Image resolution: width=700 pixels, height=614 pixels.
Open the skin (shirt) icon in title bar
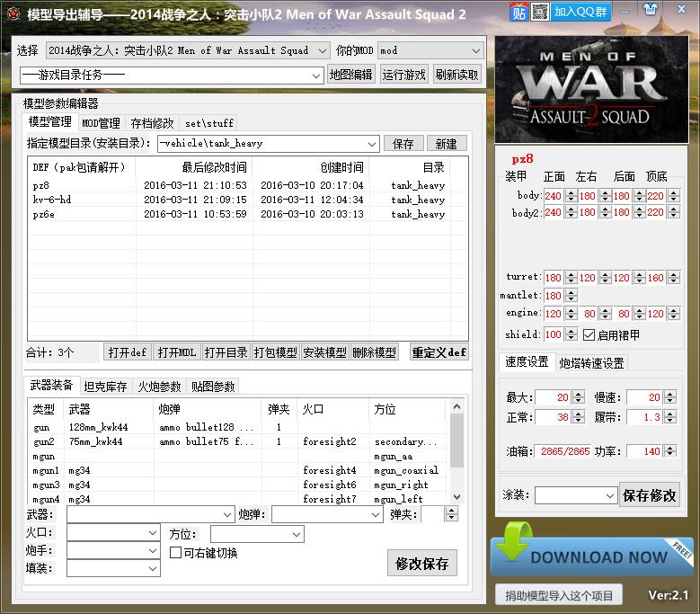click(625, 12)
